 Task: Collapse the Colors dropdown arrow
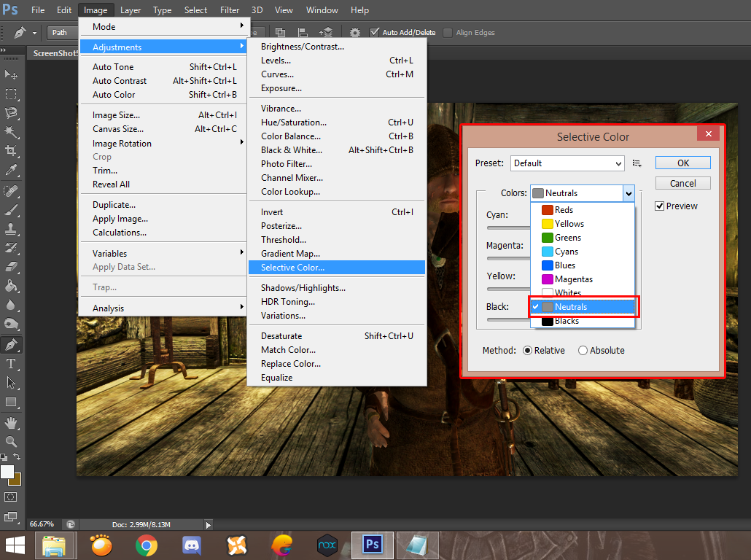click(x=629, y=193)
